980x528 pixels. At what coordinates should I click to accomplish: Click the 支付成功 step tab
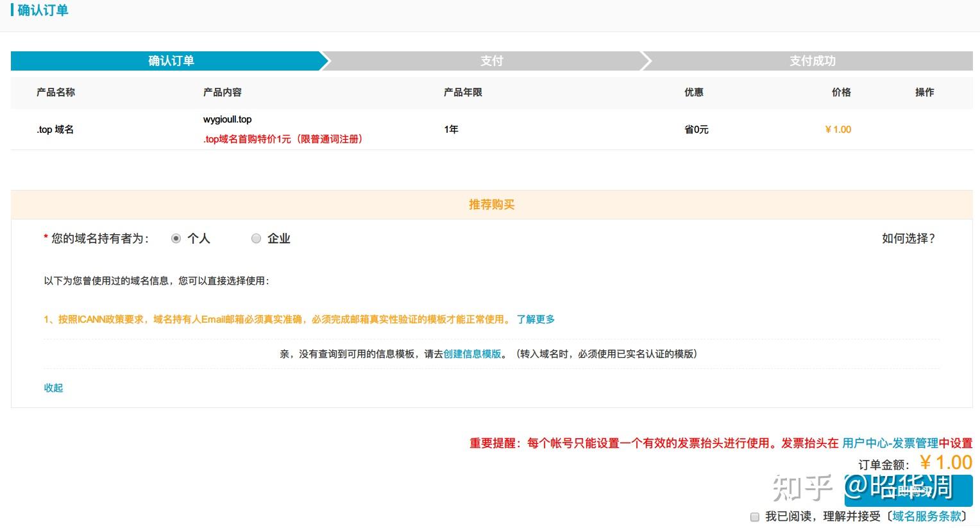[x=812, y=61]
